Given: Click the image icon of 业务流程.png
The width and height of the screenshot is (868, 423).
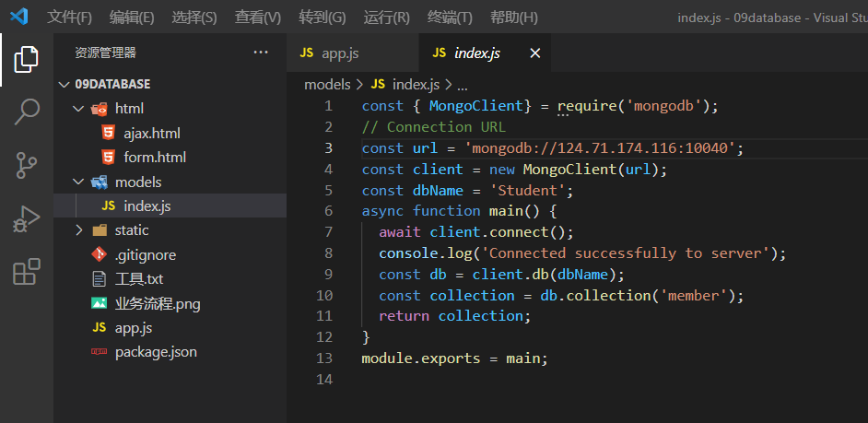Looking at the screenshot, I should 100,303.
